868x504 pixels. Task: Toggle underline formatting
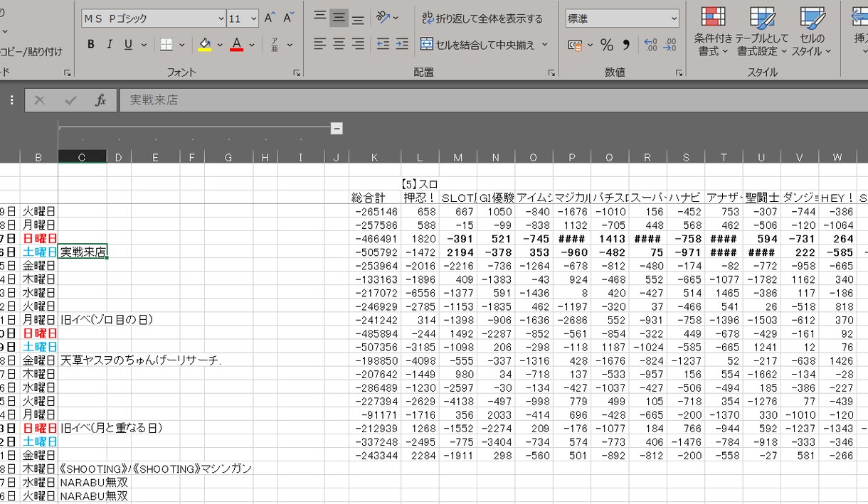coord(128,45)
